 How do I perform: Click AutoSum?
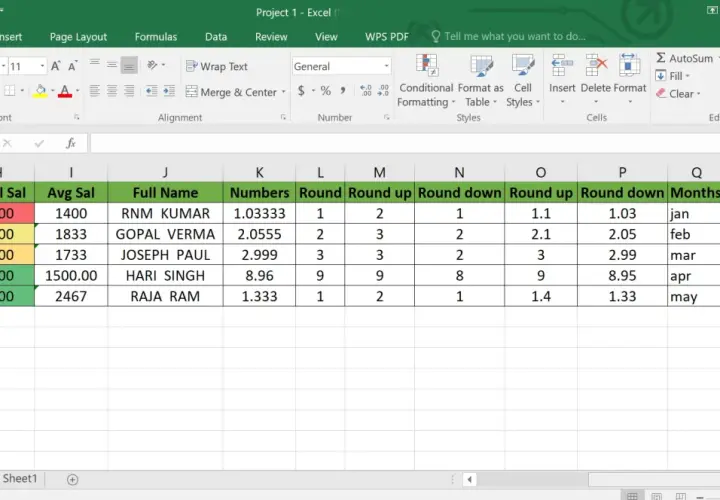pyautogui.click(x=684, y=58)
